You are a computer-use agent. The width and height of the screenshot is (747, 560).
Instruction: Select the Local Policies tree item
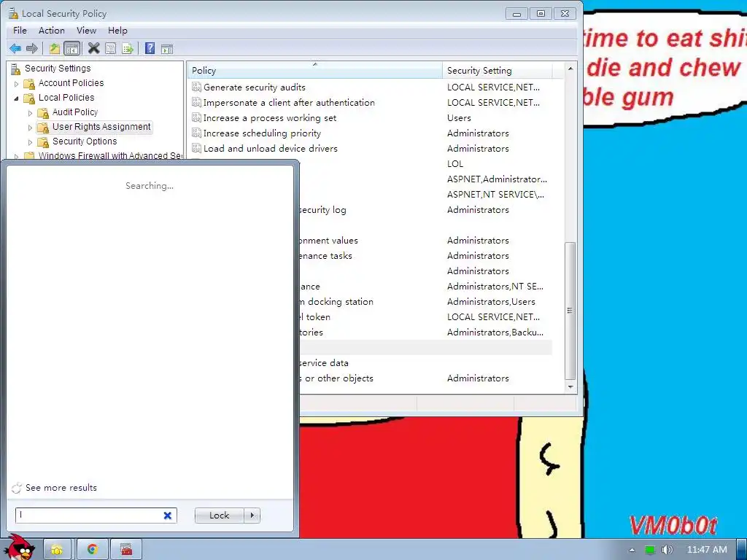click(x=66, y=98)
